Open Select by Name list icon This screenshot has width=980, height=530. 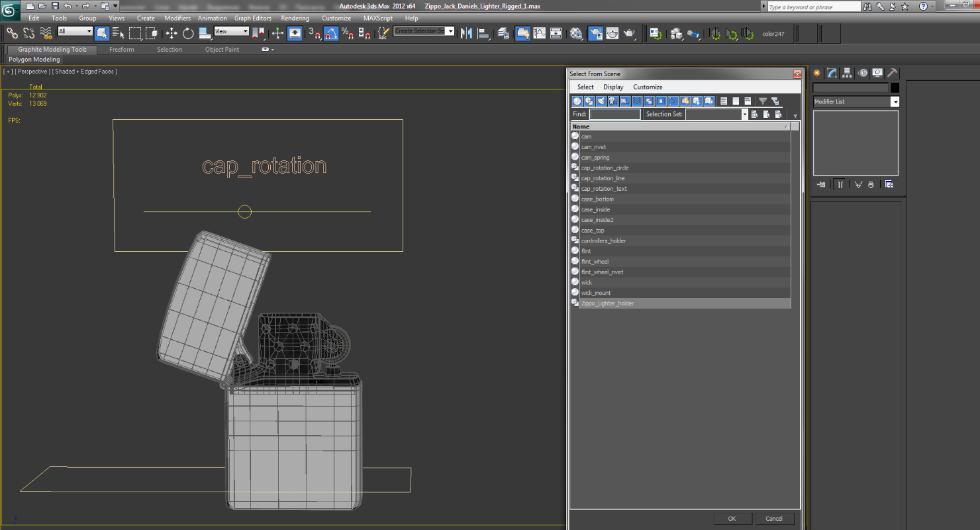[x=119, y=33]
